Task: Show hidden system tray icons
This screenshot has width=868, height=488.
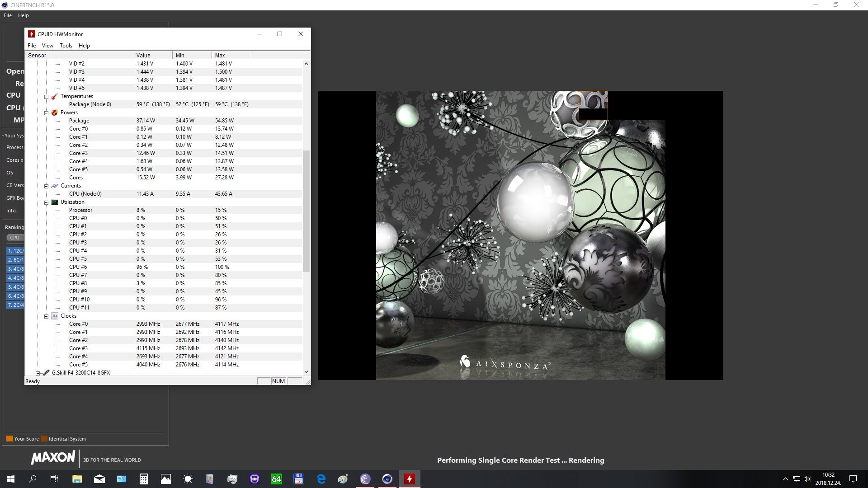Action: (785, 479)
